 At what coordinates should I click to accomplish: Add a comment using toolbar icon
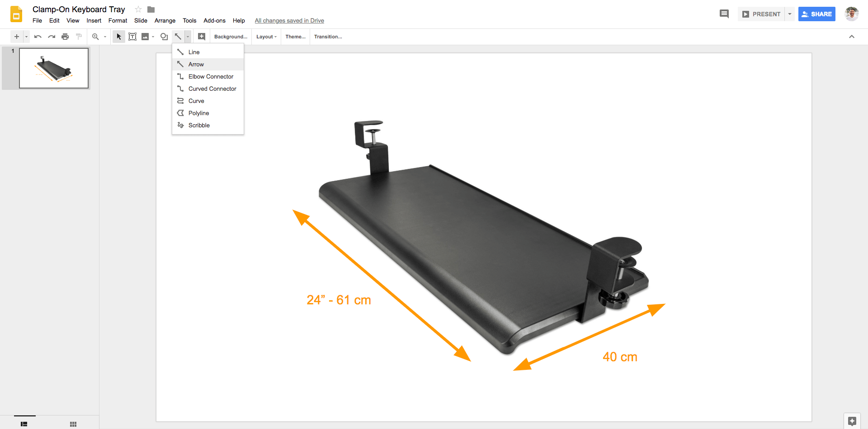[x=202, y=37]
